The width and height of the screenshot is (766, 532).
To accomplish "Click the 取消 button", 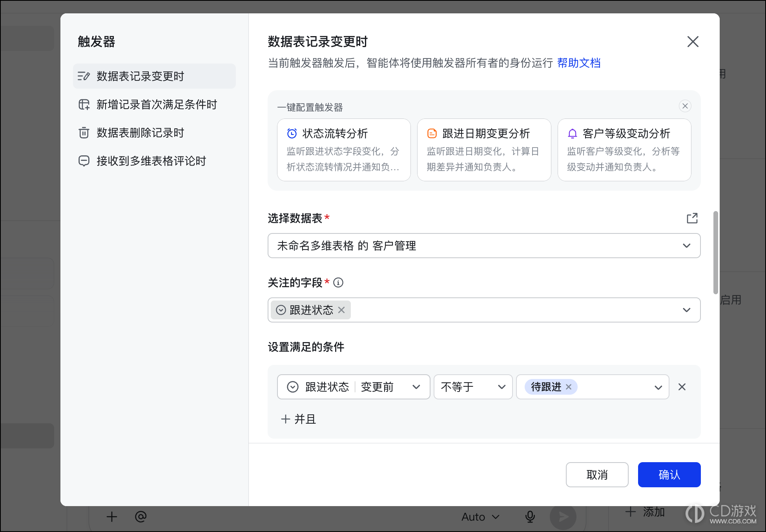I will tap(597, 475).
